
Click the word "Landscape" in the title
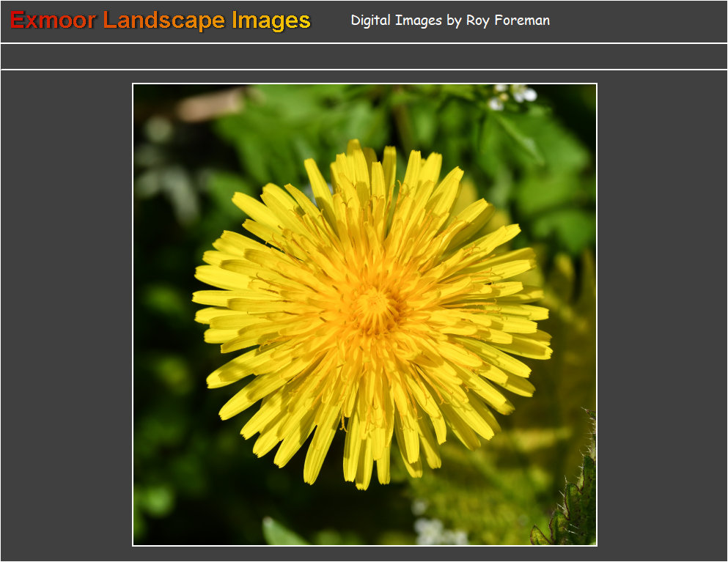point(165,21)
